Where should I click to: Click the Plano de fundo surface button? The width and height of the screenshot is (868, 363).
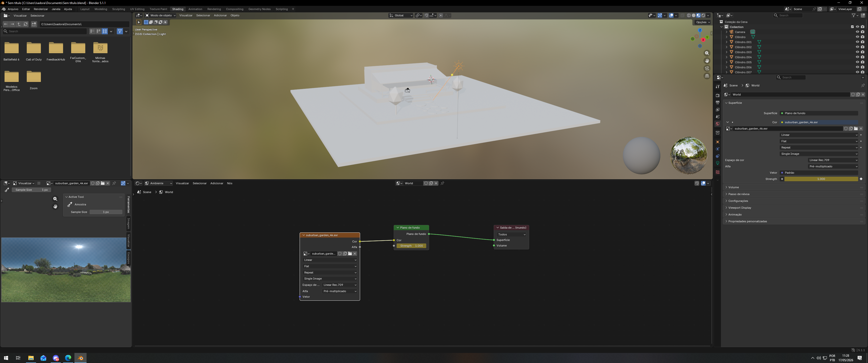point(819,113)
